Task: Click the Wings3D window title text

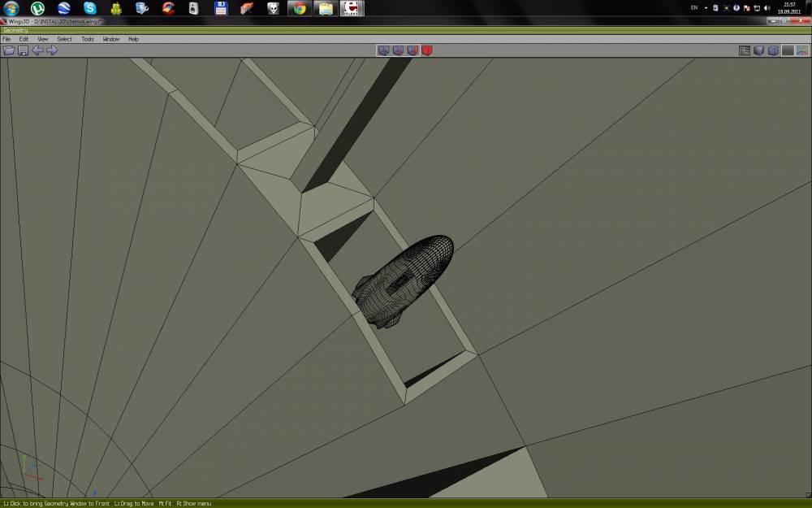Action: click(x=55, y=22)
